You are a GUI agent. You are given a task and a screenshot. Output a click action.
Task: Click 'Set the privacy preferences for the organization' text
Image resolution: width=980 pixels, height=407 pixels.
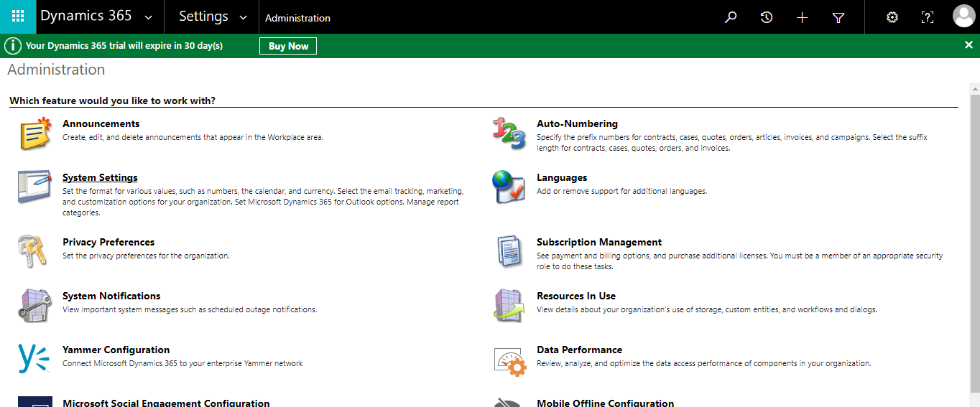pyautogui.click(x=146, y=256)
